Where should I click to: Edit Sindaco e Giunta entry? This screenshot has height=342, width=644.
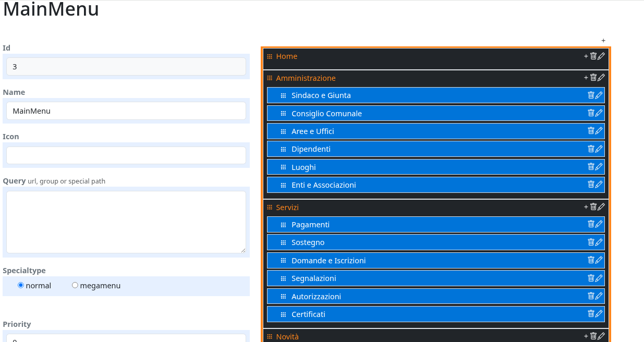tap(599, 95)
